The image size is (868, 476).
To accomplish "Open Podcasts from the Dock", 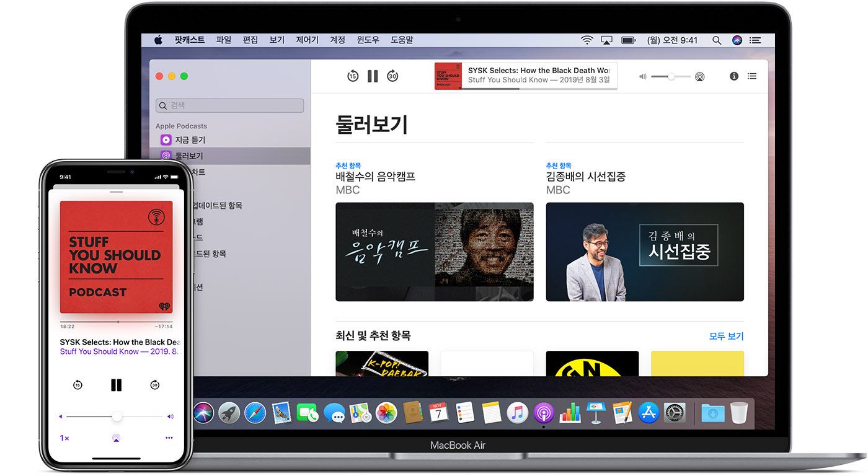I will point(544,413).
